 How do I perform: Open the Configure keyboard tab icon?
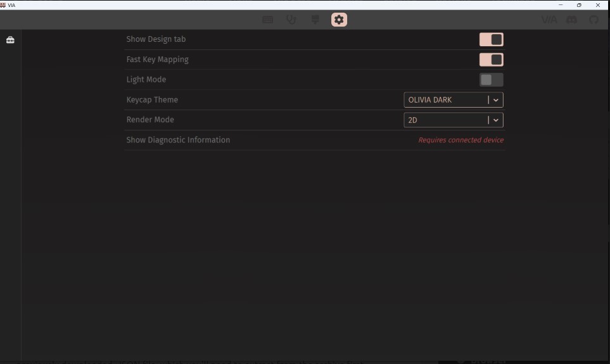coord(268,20)
